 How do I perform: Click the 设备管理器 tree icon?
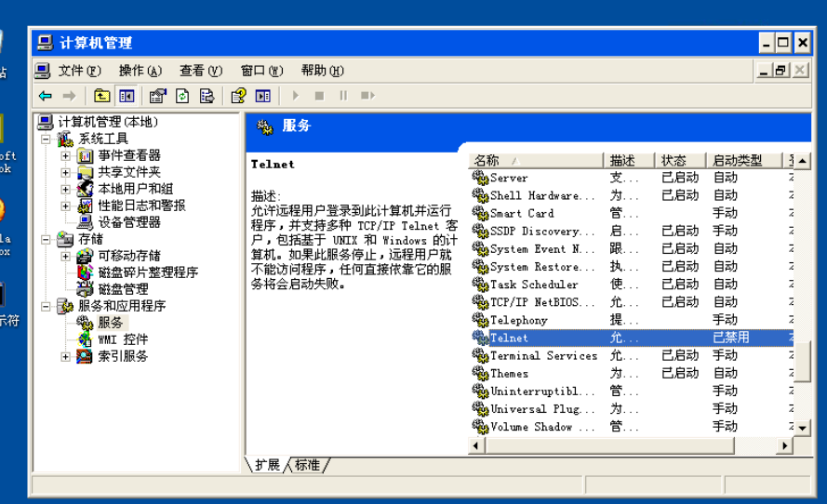(x=85, y=222)
